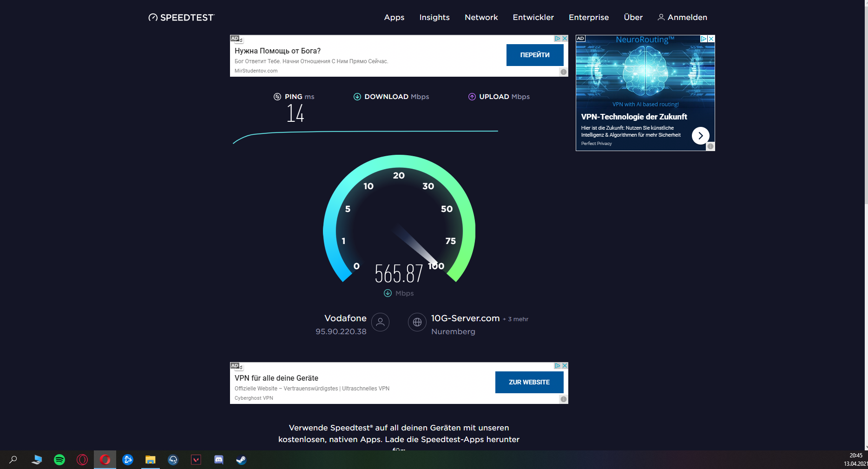Click AdChoices icon on NeuroRouting ad
This screenshot has height=469, width=868.
click(704, 39)
